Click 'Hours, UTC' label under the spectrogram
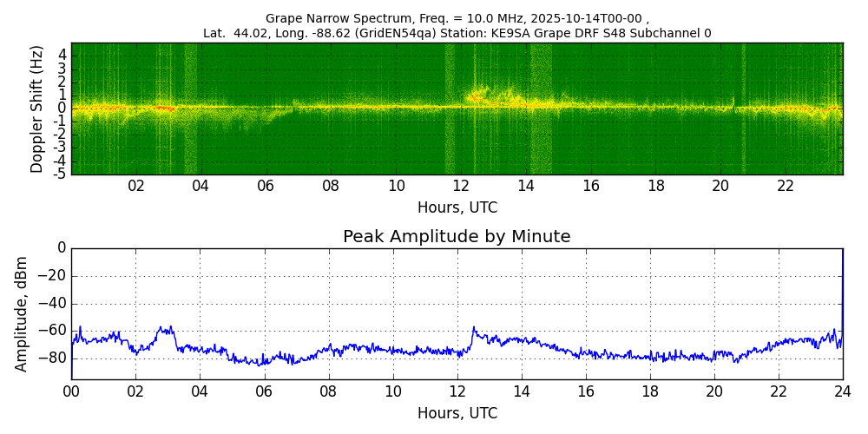Image resolution: width=868 pixels, height=434 pixels. point(457,208)
